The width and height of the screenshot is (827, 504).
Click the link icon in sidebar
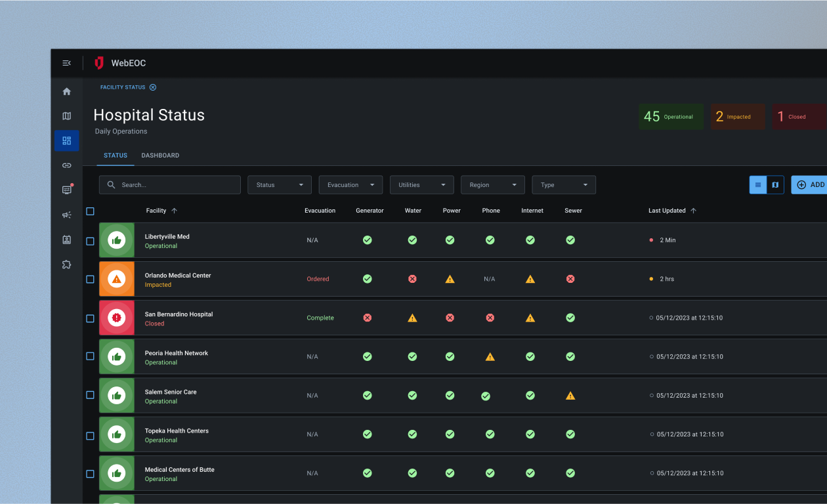[66, 165]
